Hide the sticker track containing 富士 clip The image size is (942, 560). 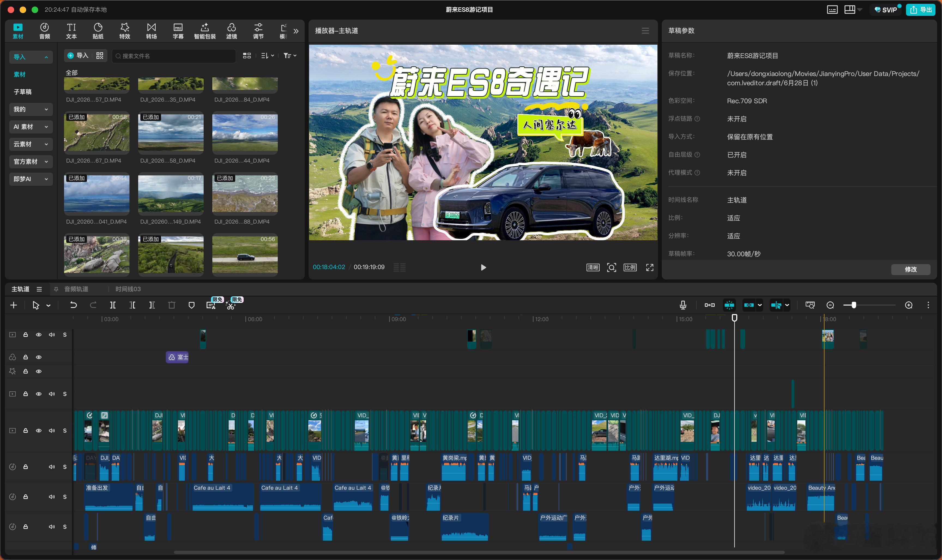coord(38,357)
